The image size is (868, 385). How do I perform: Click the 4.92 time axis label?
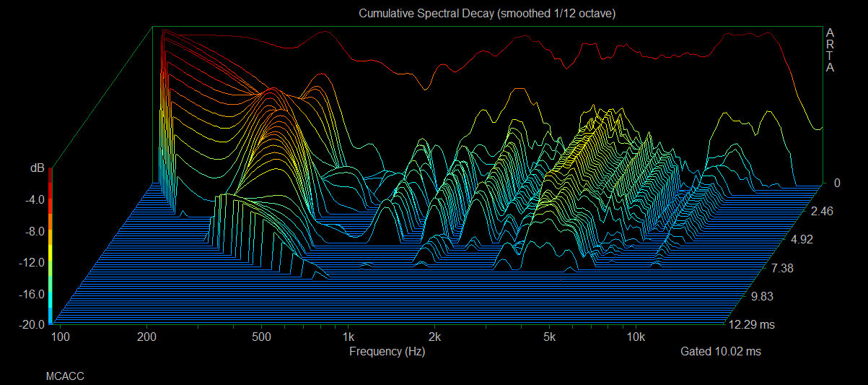coord(802,240)
